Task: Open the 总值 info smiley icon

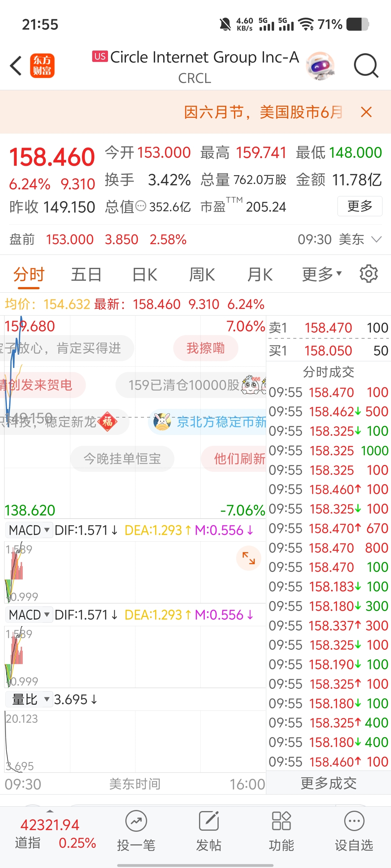Action: (x=141, y=206)
